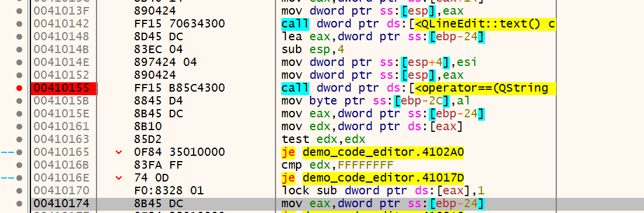This screenshot has height=213, width=644.
Task: Click the instruction cmp edx,FFFFFFFF
Action: [x=337, y=165]
